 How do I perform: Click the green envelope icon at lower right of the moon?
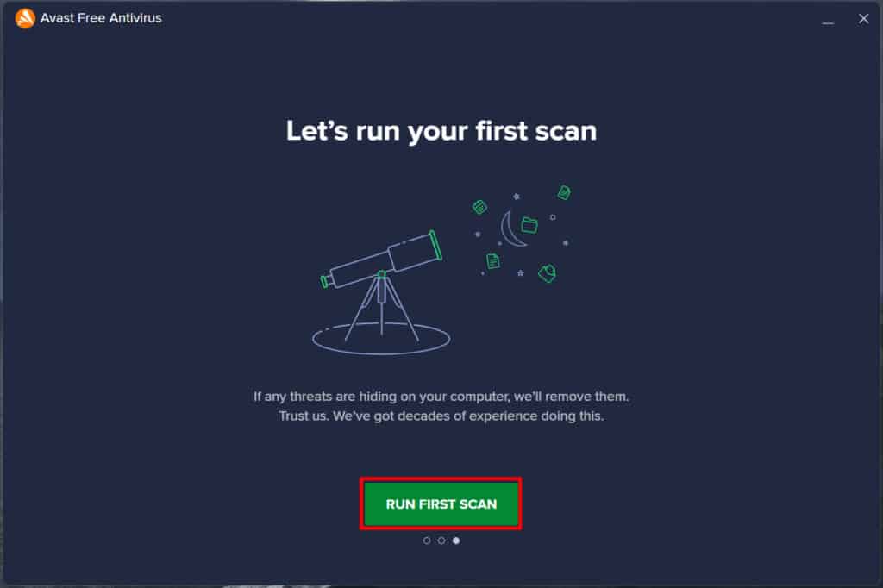pos(548,273)
